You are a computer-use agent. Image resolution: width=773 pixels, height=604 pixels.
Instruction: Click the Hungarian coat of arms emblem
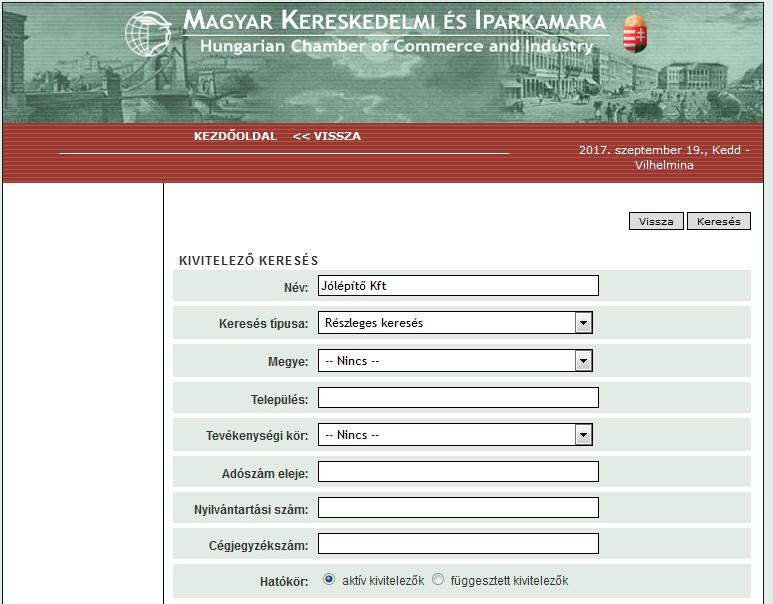tap(635, 33)
